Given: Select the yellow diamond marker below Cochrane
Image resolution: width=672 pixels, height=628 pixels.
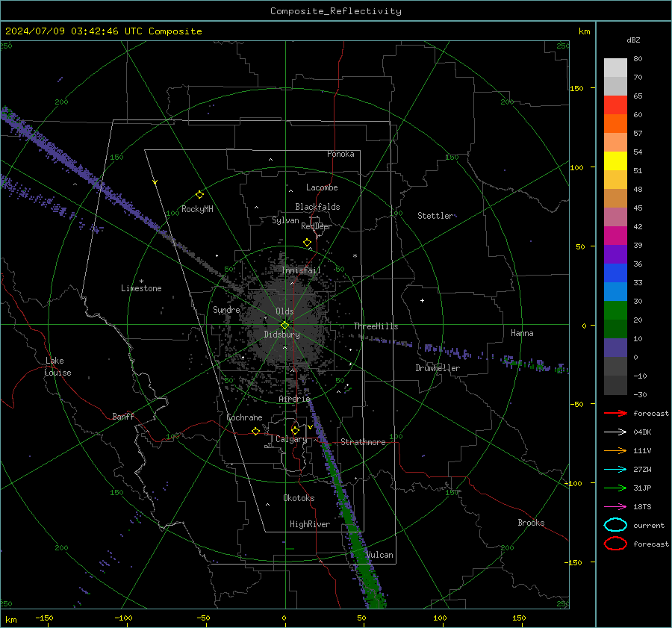Looking at the screenshot, I should pos(255,431).
